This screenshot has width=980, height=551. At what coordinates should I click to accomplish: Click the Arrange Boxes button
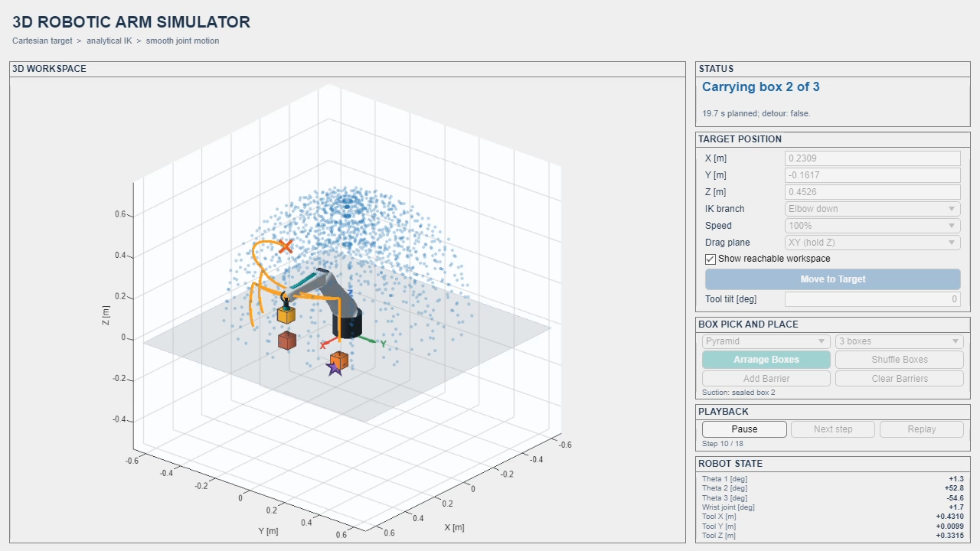tap(766, 360)
